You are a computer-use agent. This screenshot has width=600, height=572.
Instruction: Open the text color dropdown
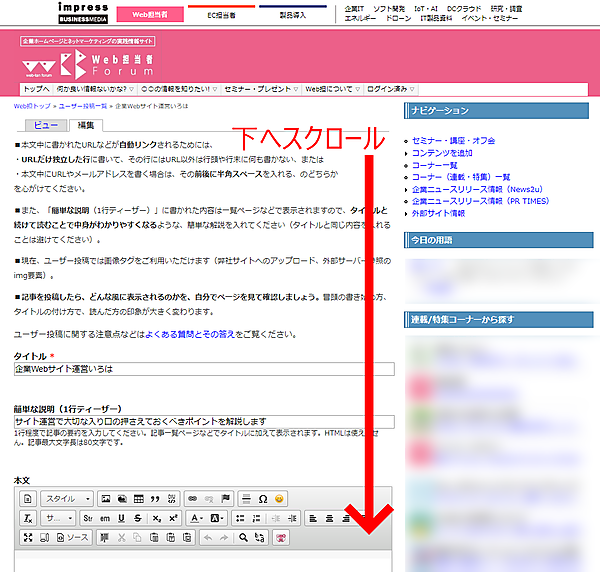[196, 518]
